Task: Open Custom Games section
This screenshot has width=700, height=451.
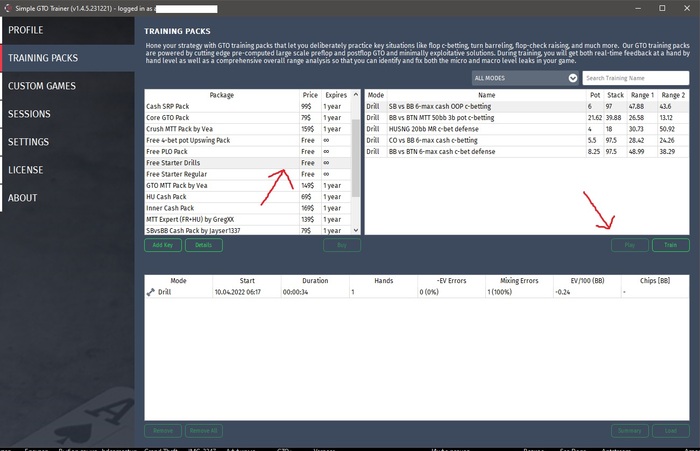Action: 67,86
